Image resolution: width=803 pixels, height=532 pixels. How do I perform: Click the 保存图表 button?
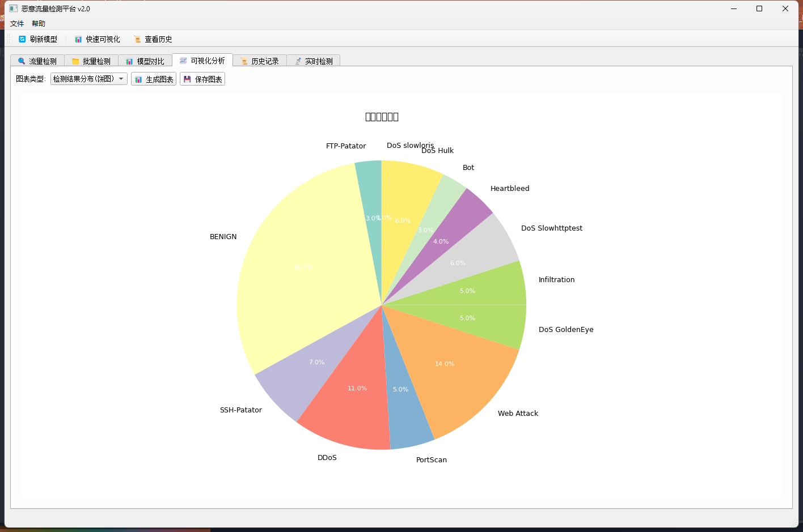coord(202,79)
